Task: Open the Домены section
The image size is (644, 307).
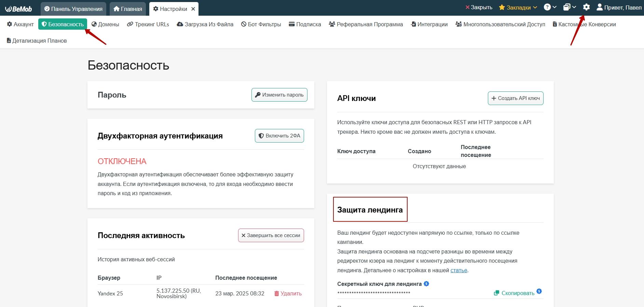Action: [105, 24]
